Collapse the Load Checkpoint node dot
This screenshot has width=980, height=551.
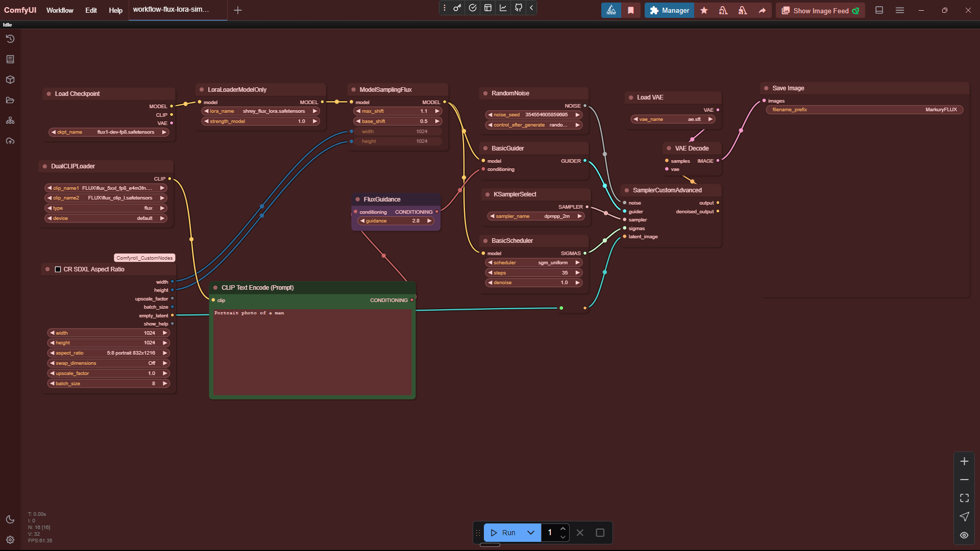tap(49, 94)
